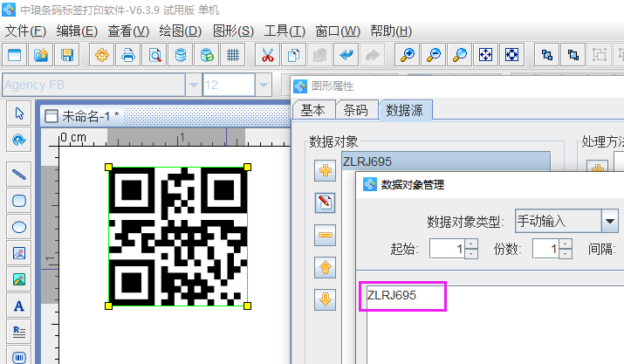Screen dimensions: 624x364
Task: Toggle the grid display icon
Action: tap(233, 55)
